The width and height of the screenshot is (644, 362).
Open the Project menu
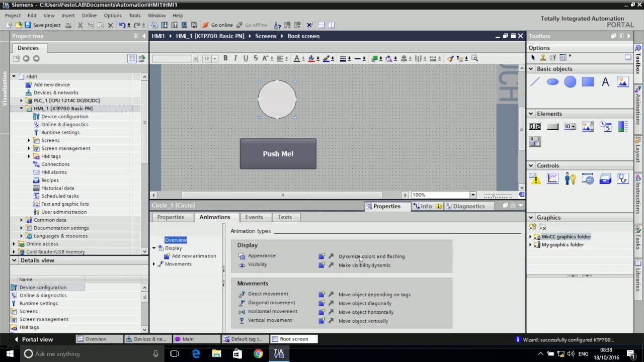(x=13, y=16)
